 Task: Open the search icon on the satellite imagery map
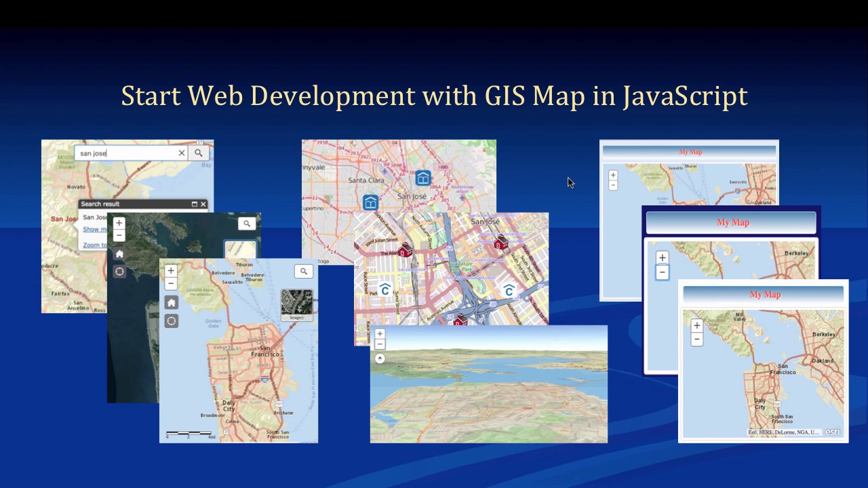click(x=247, y=224)
